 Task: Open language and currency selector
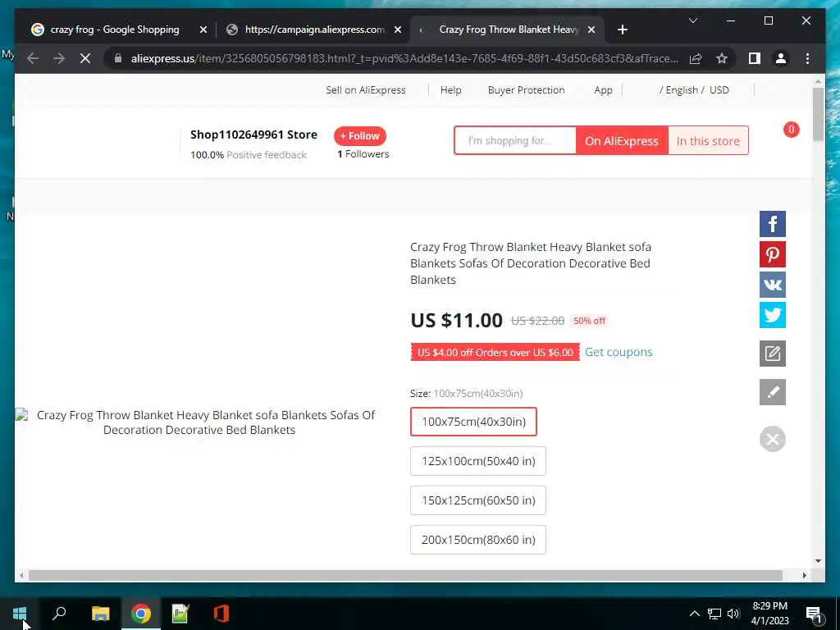(x=694, y=90)
